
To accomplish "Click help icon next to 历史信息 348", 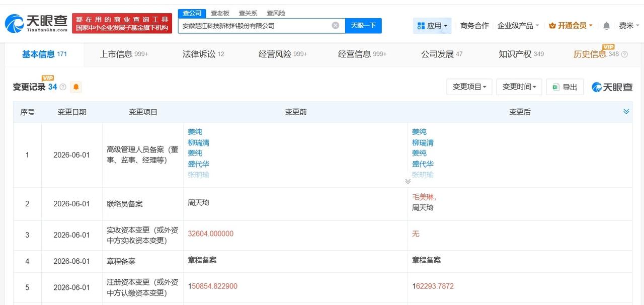I will pos(625,54).
